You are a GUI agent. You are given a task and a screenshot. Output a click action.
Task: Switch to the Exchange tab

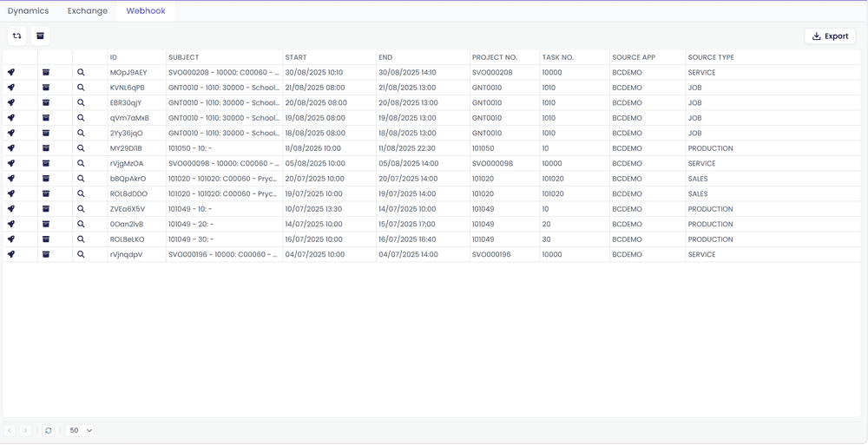[x=88, y=11]
